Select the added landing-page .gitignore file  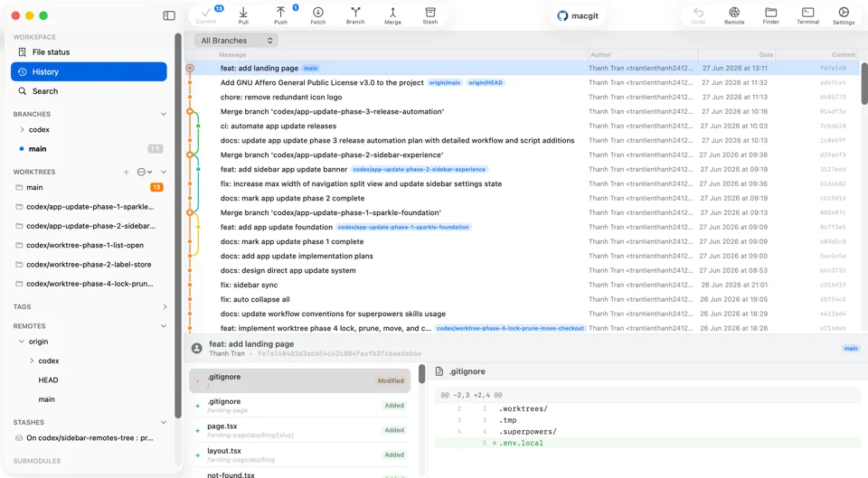click(300, 406)
